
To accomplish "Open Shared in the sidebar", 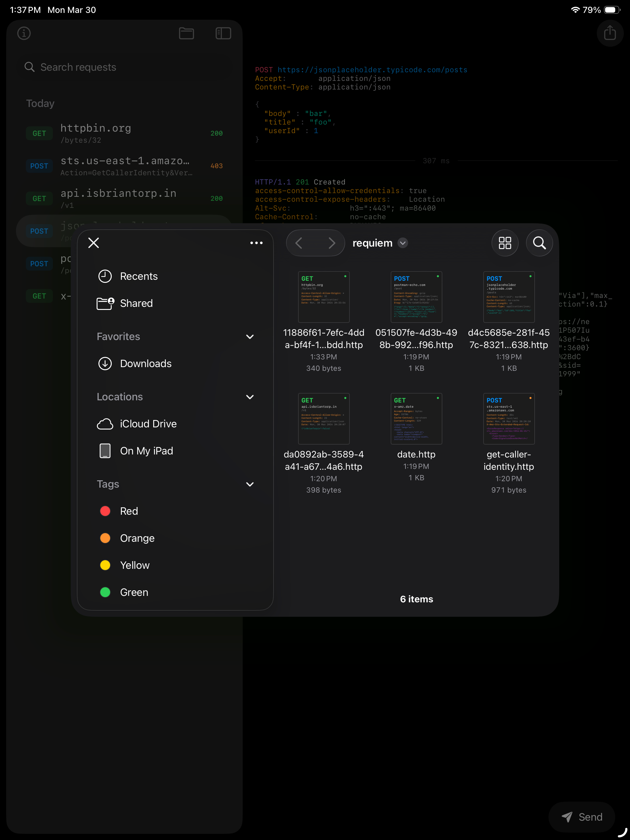I will coord(175,303).
